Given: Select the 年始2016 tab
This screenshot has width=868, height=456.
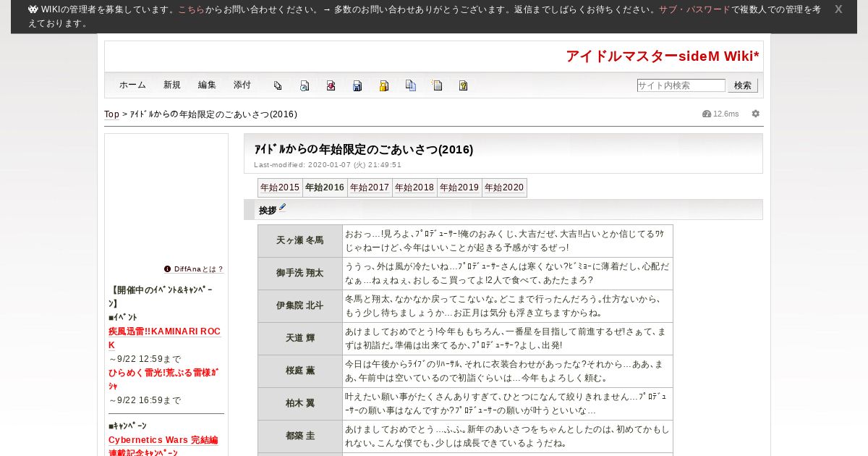Looking at the screenshot, I should click(325, 187).
